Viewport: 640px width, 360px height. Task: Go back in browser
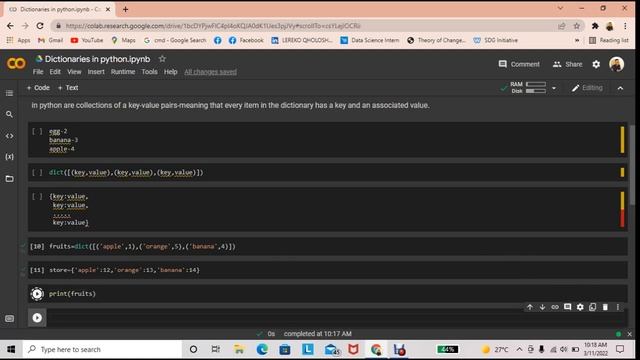[10, 26]
